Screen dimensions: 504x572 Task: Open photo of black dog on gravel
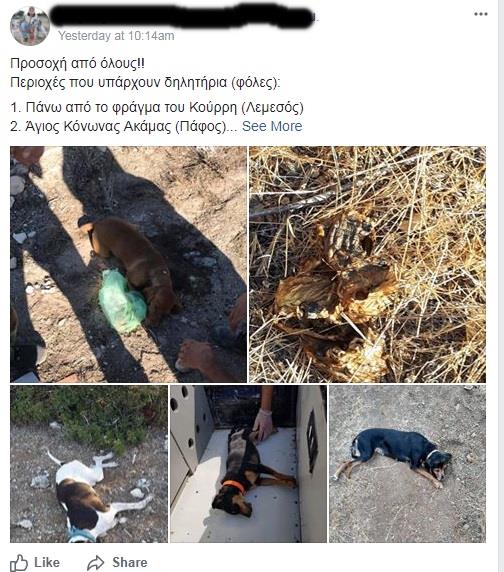pos(407,464)
